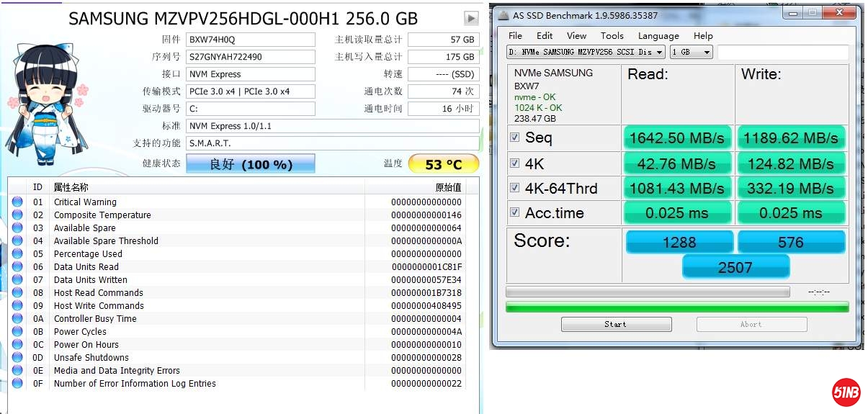Open the NVMe SAMSUNG drive selection dropdown
The height and width of the screenshot is (414, 868).
click(586, 52)
